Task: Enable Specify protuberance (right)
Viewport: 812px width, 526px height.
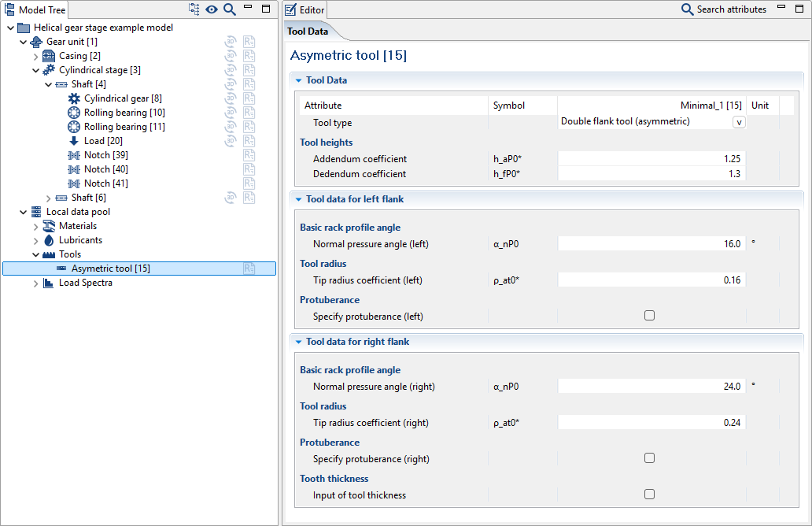Action: [649, 457]
